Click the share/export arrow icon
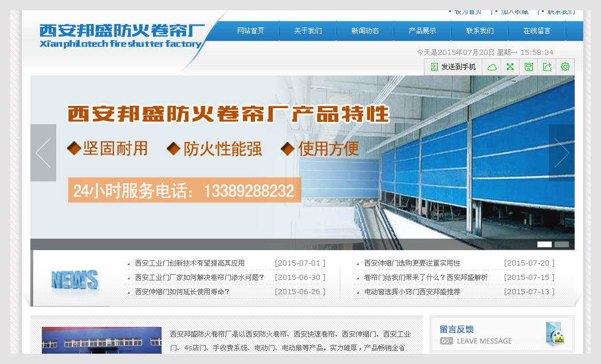This screenshot has width=601, height=364. [x=547, y=67]
